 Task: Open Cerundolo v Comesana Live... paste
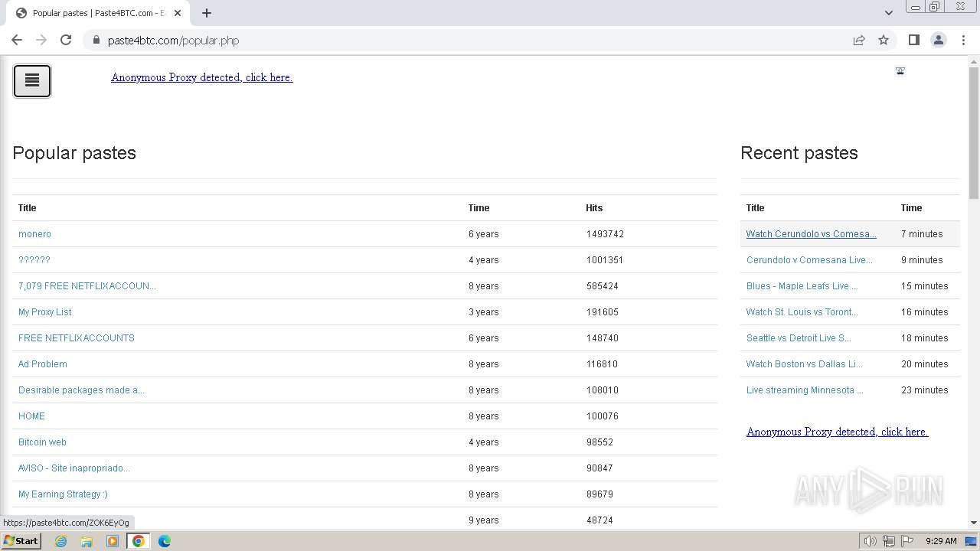coord(809,260)
